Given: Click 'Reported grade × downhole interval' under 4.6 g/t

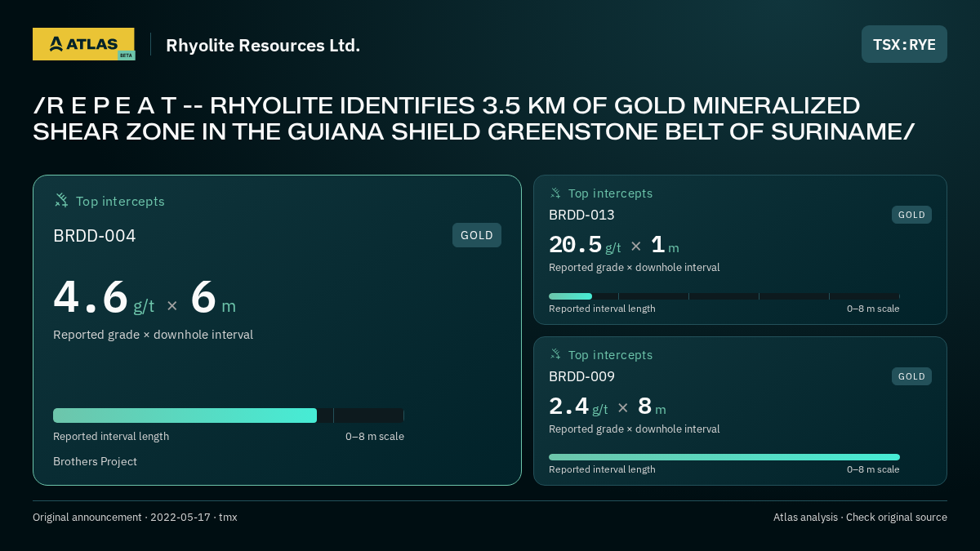Looking at the screenshot, I should click(153, 335).
